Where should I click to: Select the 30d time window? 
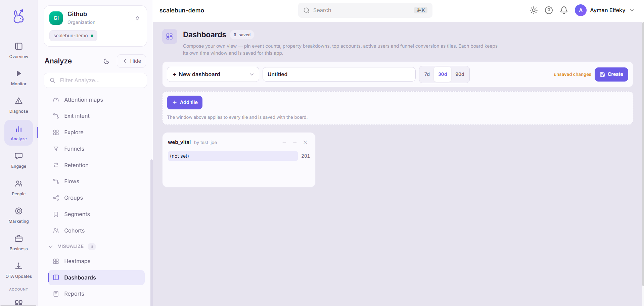click(x=443, y=74)
